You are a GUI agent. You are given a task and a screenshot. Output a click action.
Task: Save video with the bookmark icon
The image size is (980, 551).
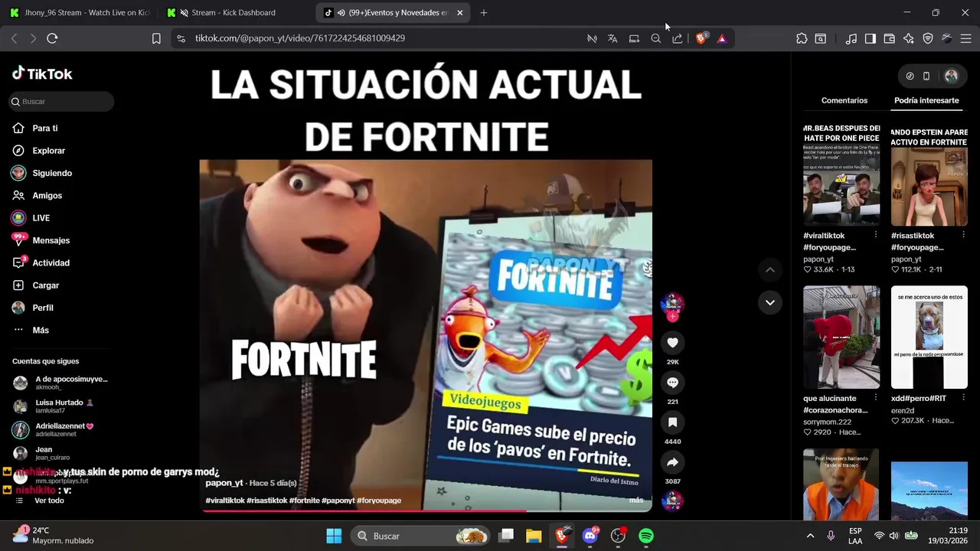[672, 422]
